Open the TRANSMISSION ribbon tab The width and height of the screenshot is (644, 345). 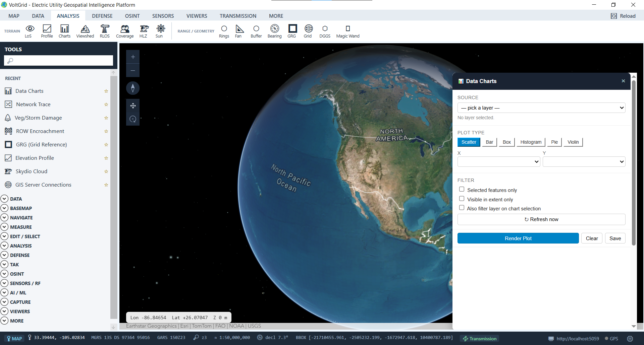(x=238, y=16)
